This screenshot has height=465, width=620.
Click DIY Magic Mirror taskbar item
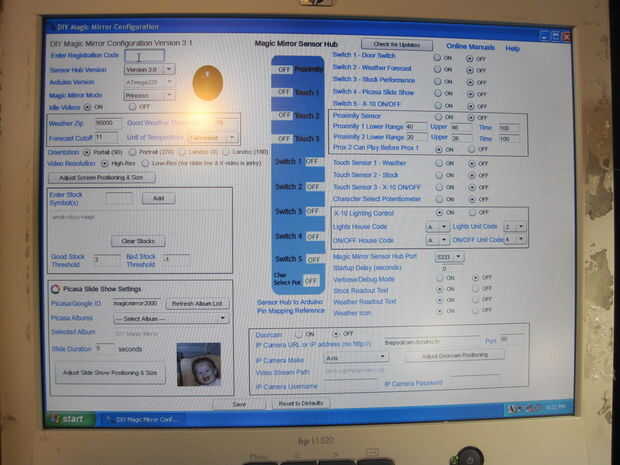point(143,419)
